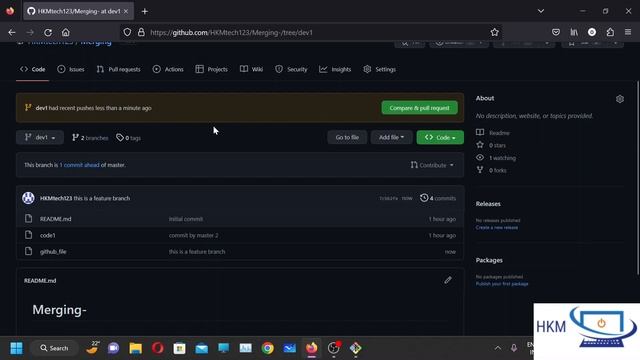View the 2 branches link

pyautogui.click(x=90, y=138)
